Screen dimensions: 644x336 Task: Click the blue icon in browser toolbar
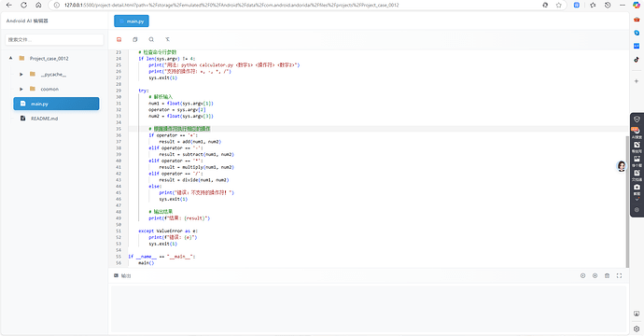(577, 5)
